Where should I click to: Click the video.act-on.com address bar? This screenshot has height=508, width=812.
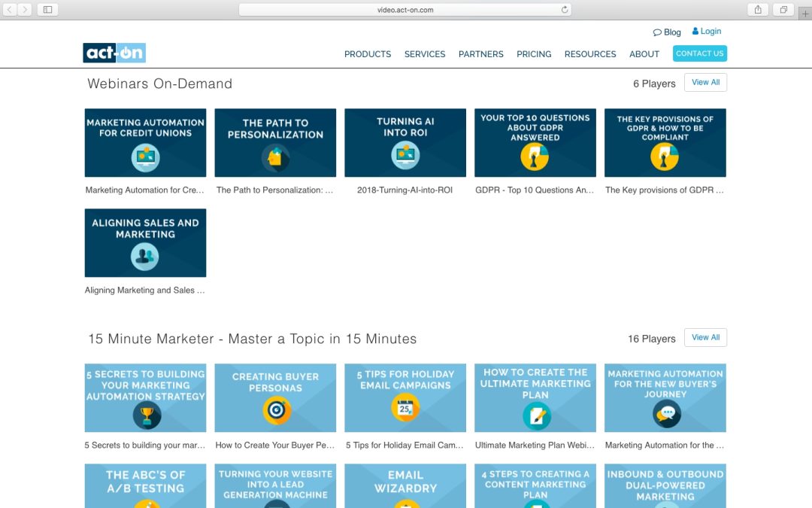[x=405, y=9]
